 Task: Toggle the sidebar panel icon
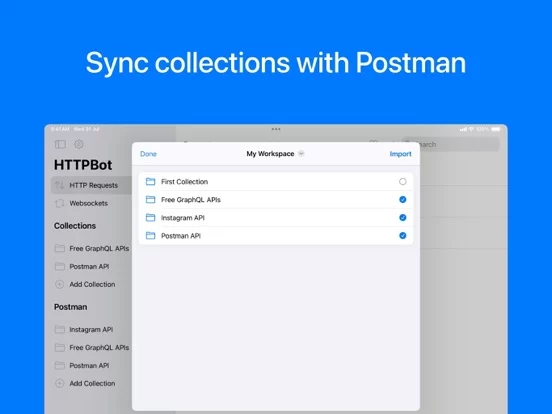[x=60, y=144]
